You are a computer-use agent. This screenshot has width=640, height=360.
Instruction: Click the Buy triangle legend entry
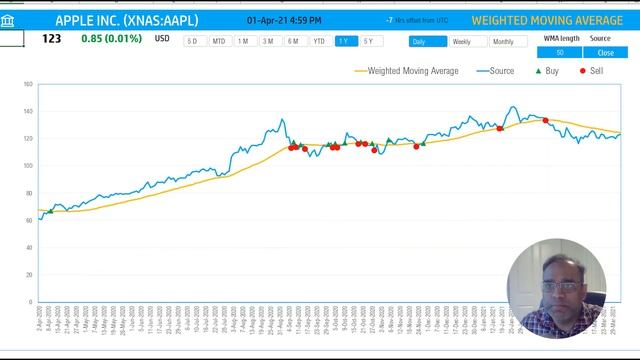pyautogui.click(x=547, y=71)
